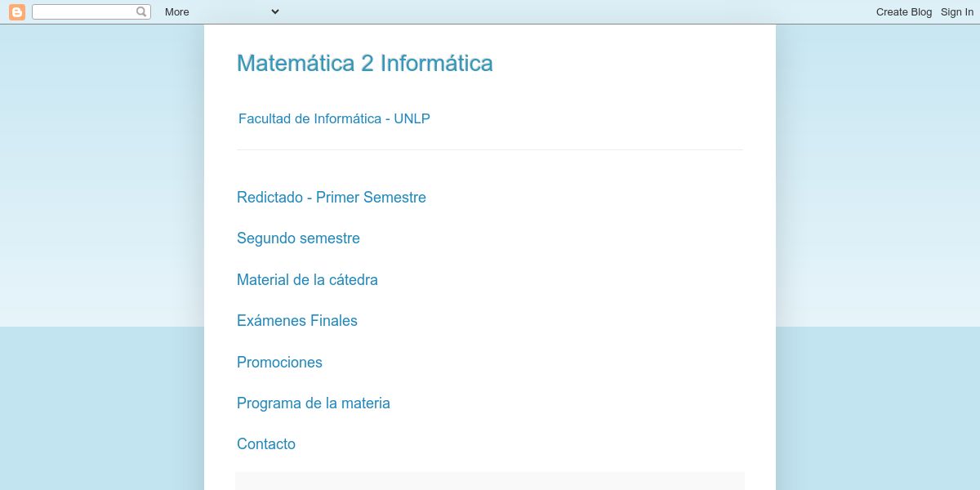
Task: Focus the Blogger navbar search field
Action: coord(83,11)
